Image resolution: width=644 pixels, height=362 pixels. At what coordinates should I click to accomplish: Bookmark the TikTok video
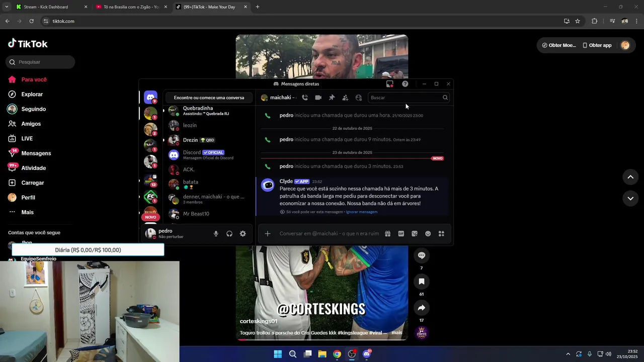(x=422, y=282)
